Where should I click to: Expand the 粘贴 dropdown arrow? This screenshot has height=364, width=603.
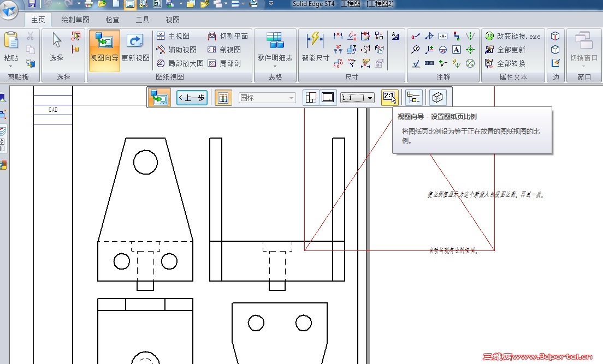pos(11,67)
